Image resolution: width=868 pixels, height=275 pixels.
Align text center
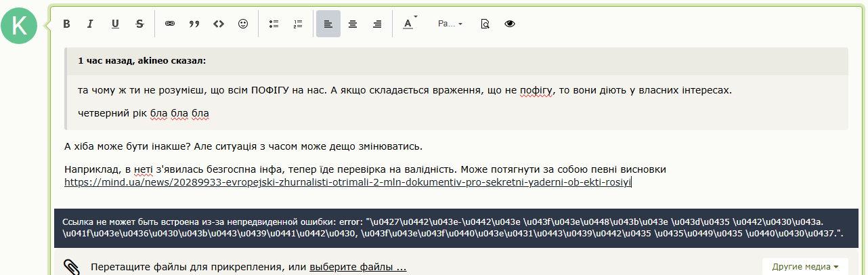pyautogui.click(x=353, y=24)
